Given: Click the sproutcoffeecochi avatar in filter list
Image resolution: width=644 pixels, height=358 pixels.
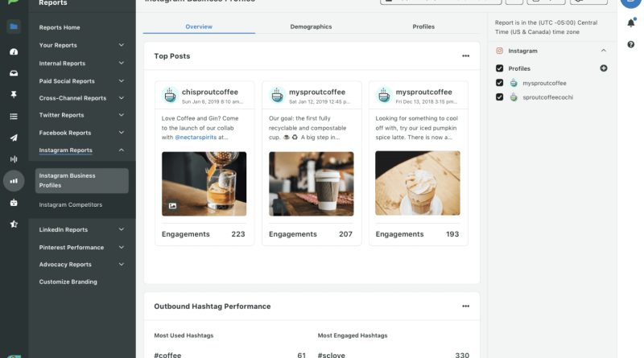Looking at the screenshot, I should pyautogui.click(x=514, y=97).
